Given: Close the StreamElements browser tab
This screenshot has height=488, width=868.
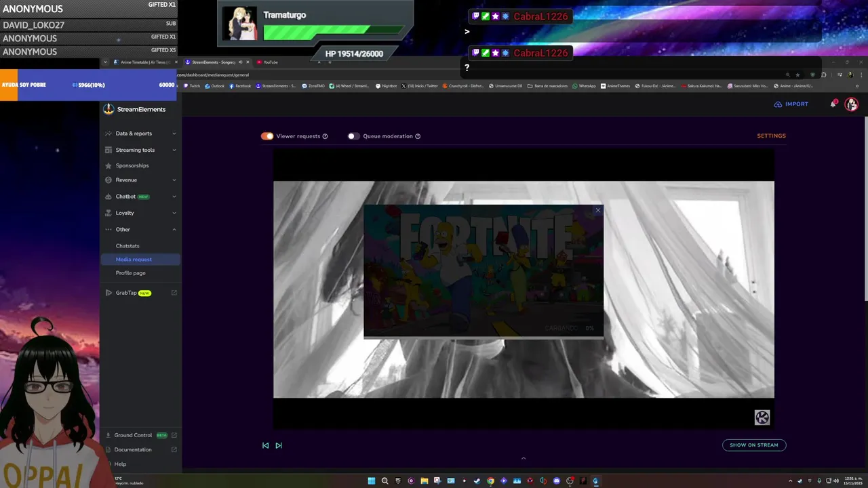Looking at the screenshot, I should pos(248,62).
